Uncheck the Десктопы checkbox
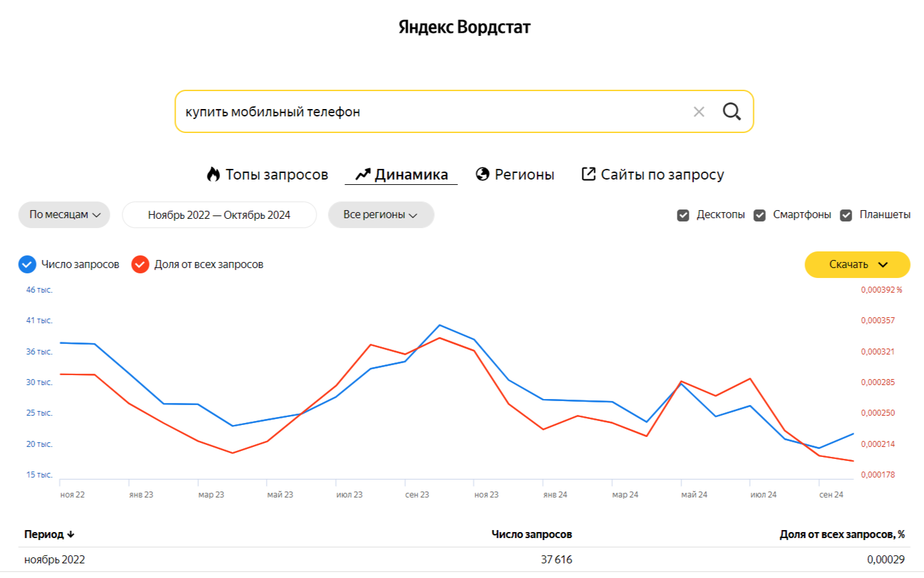Image resolution: width=924 pixels, height=578 pixels. (683, 215)
